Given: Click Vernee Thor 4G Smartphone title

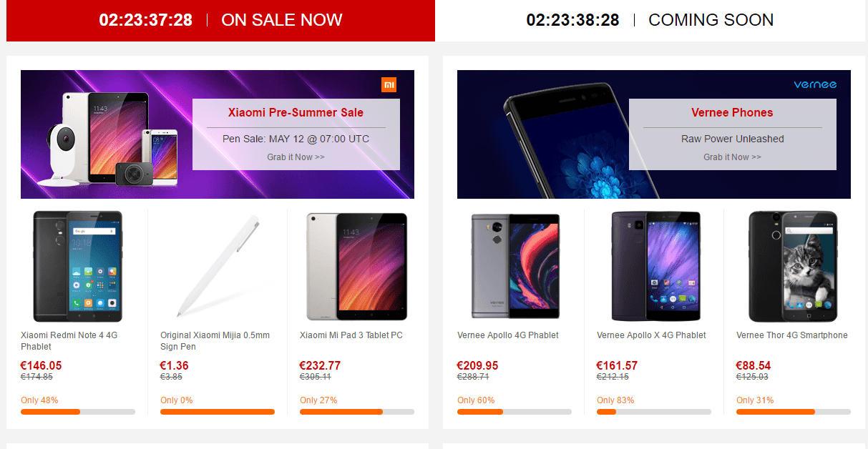Looking at the screenshot, I should pos(792,335).
